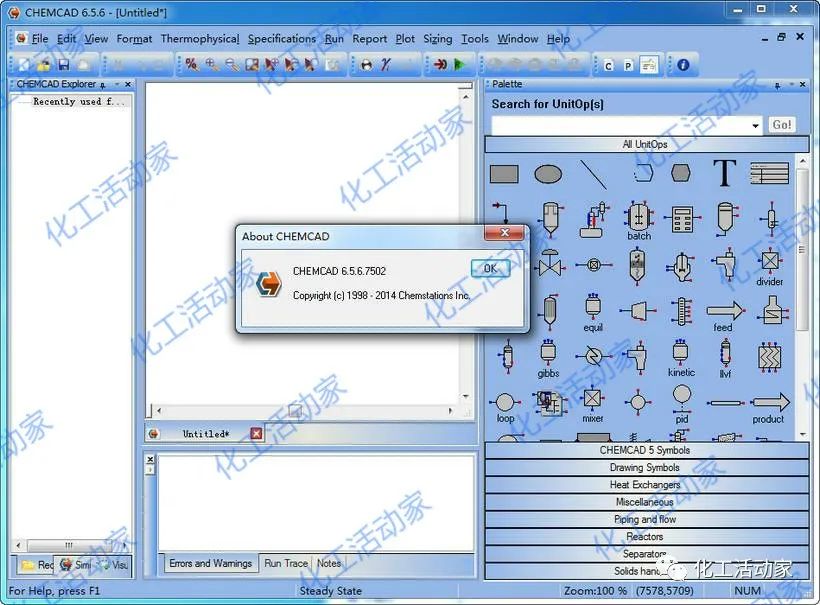Select the kinetic reactor UnitOp icon
Screen dimensions: 820x605
tap(681, 358)
